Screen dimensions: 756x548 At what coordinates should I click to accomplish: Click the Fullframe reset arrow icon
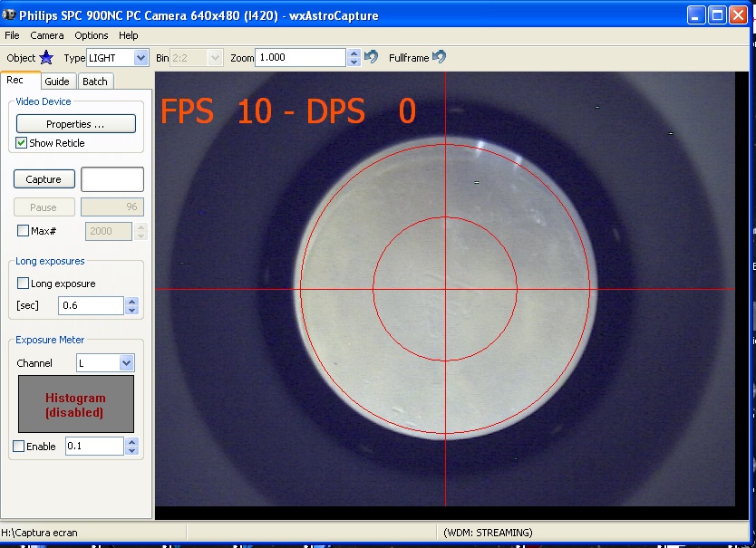440,57
